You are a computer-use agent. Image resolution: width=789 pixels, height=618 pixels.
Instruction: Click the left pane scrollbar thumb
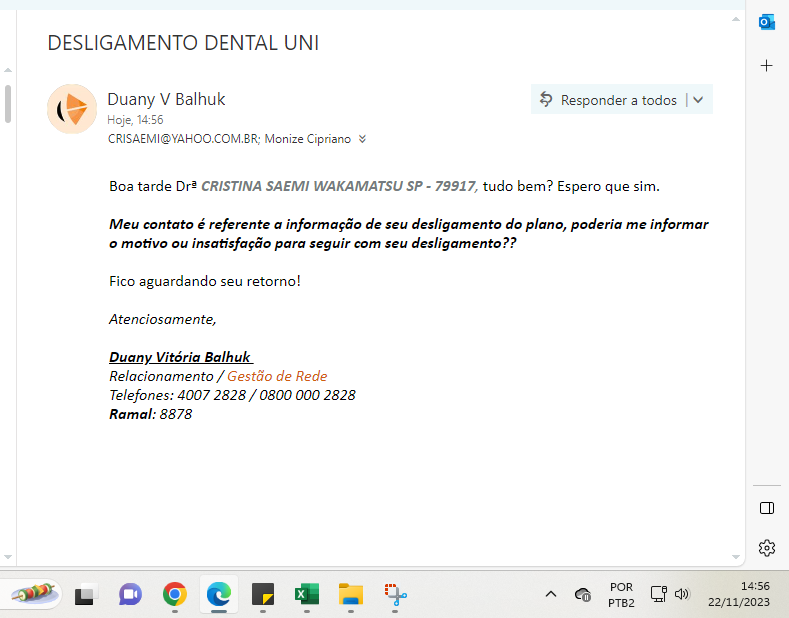click(8, 104)
